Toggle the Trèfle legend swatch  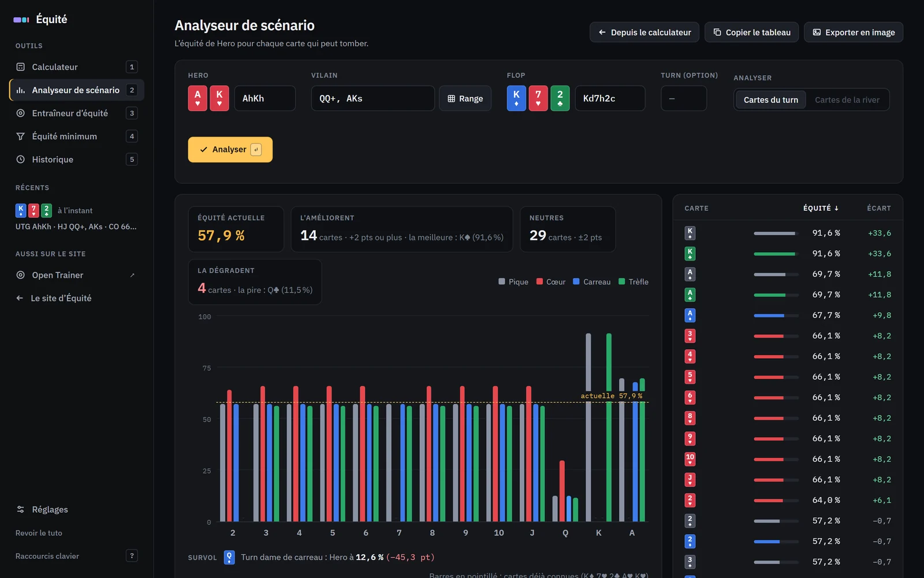[622, 281]
